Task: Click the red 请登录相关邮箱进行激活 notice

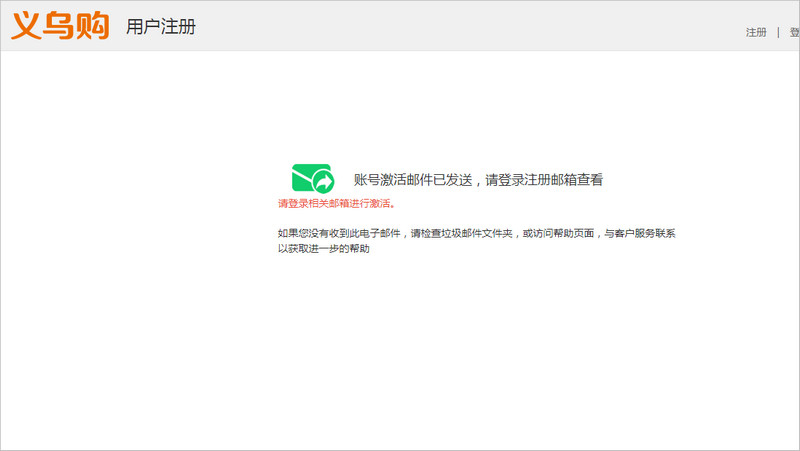Action: (x=336, y=203)
